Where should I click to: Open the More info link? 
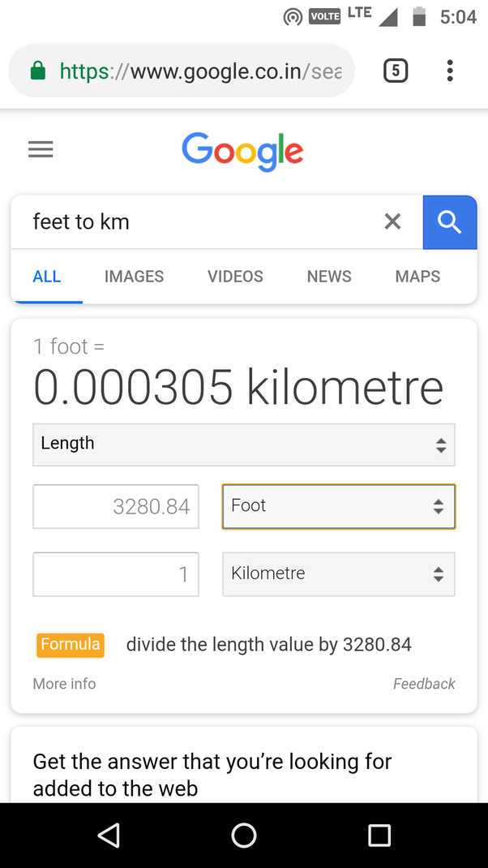(x=64, y=684)
